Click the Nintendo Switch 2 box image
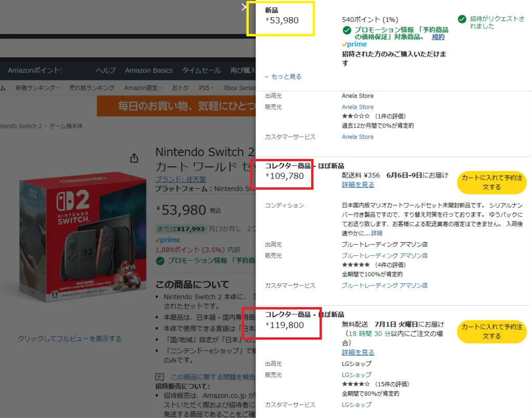 (83, 236)
